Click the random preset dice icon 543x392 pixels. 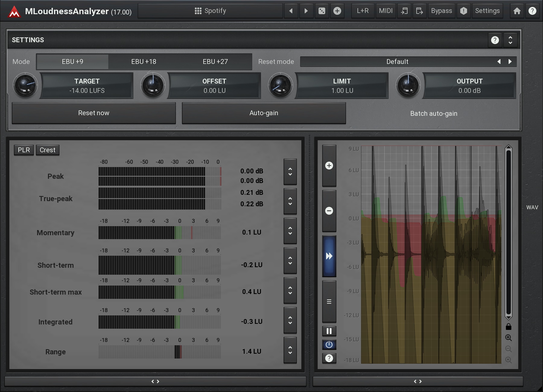[x=322, y=11]
